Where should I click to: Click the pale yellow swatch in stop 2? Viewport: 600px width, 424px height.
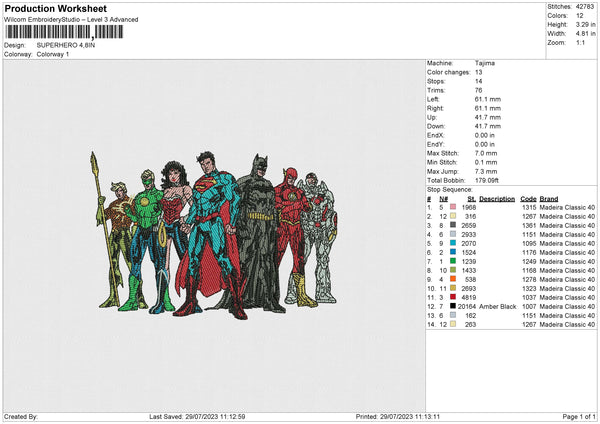click(453, 216)
